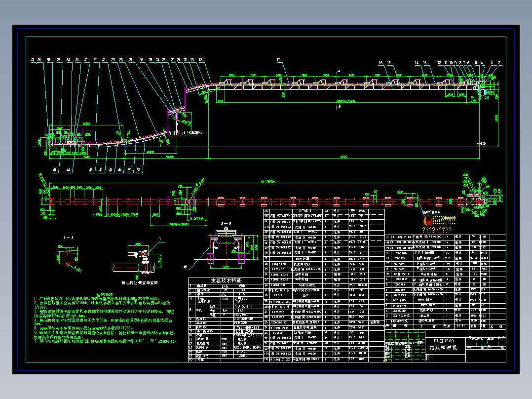Select balloon callout 38 below the elevation
Screen dimensions: 532x399
click(138, 170)
